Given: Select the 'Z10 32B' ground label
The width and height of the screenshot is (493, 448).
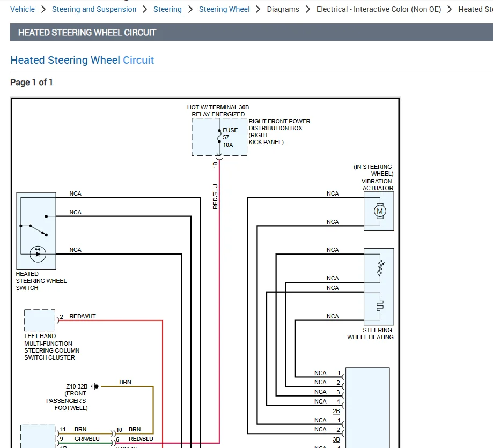Looking at the screenshot, I should tap(77, 386).
